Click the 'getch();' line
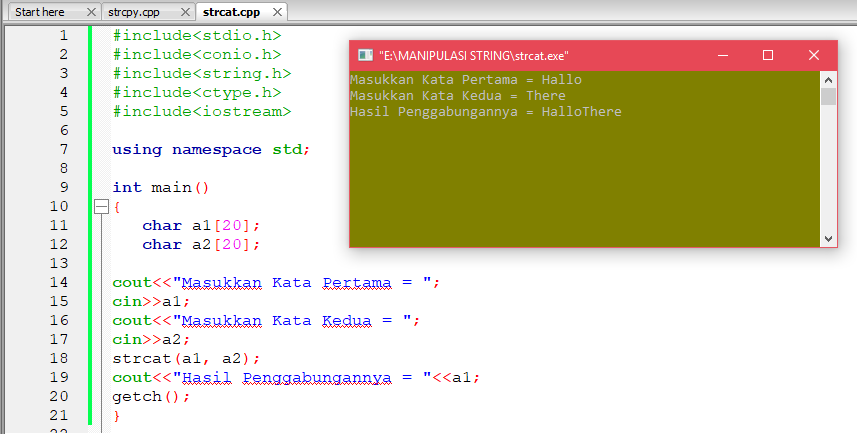Viewport: 857px width, 434px height. click(x=151, y=396)
